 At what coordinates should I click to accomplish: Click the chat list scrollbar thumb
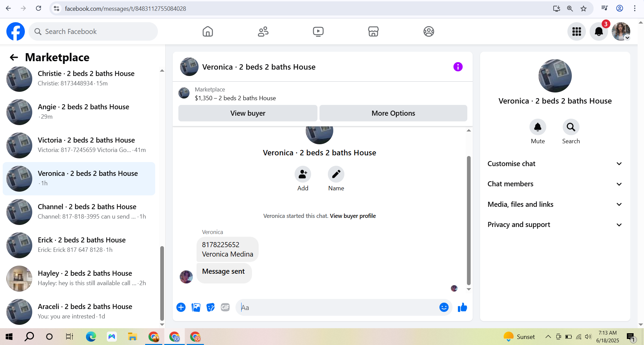pos(162,283)
